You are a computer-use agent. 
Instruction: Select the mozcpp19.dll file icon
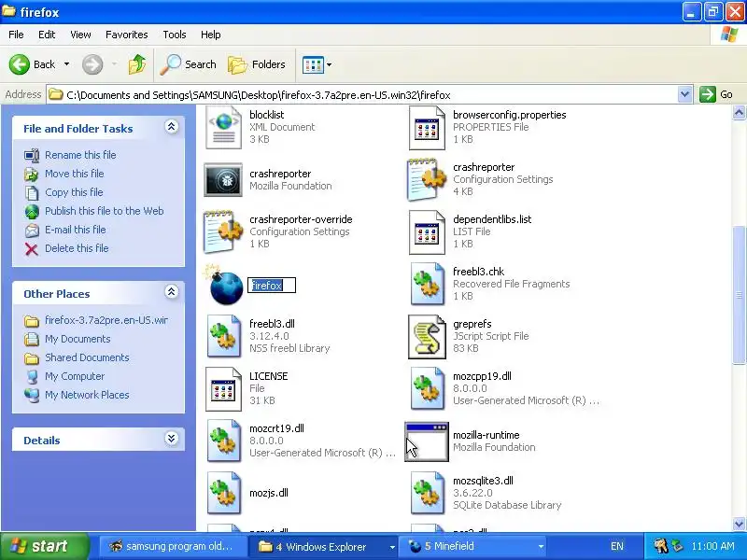[427, 389]
